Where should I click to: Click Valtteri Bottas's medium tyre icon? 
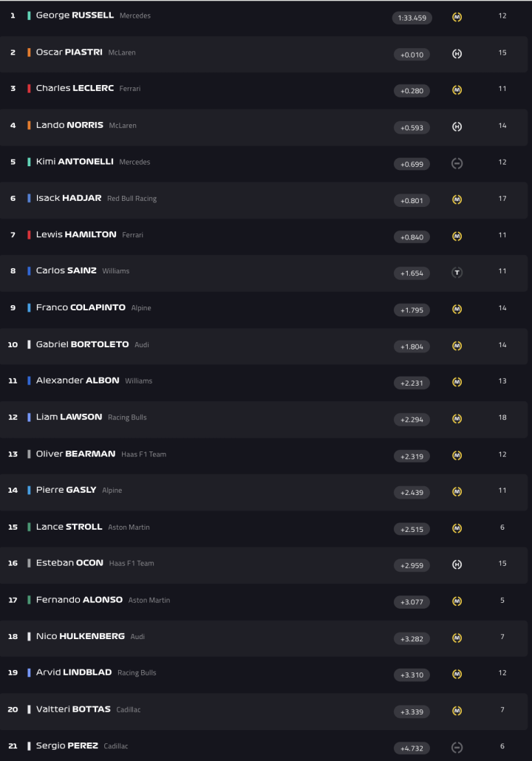pos(457,711)
